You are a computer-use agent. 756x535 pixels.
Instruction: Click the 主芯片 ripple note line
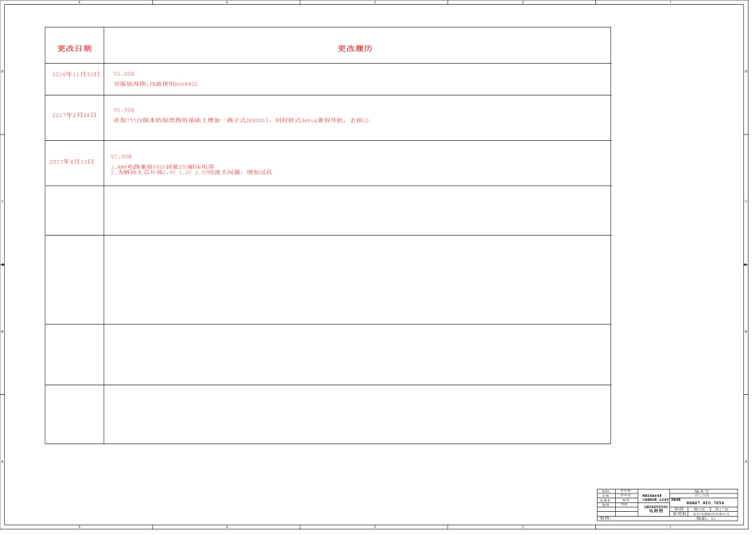point(191,172)
